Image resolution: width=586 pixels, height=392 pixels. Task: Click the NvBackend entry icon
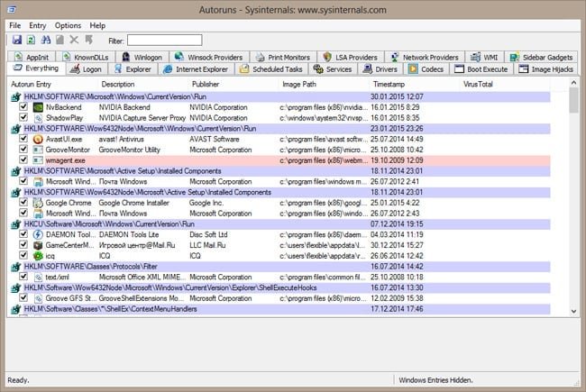pyautogui.click(x=38, y=107)
